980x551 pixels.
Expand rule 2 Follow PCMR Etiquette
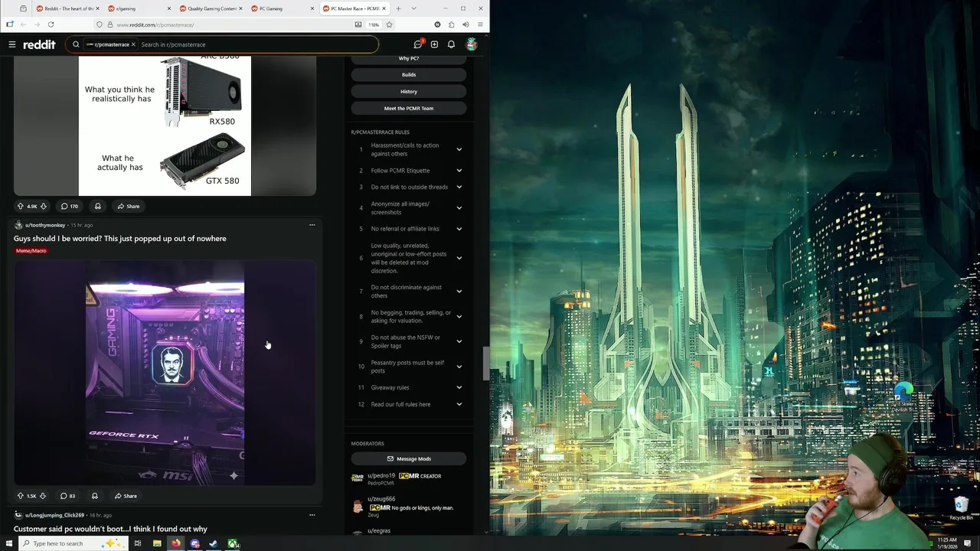tap(459, 171)
